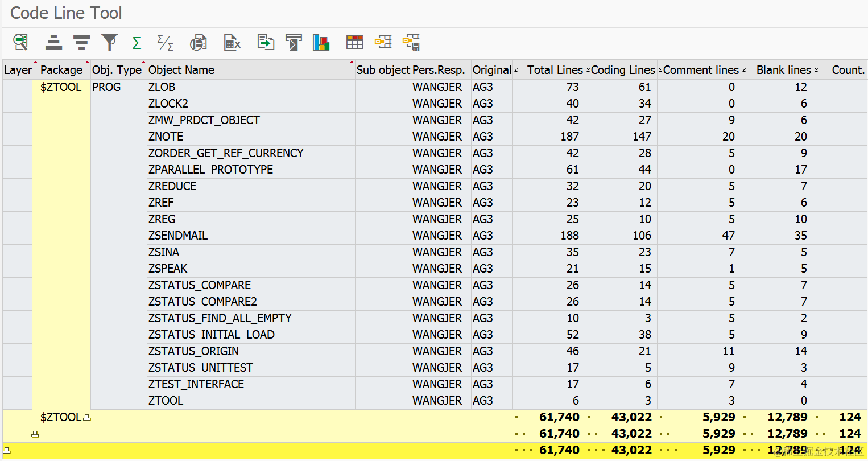
Task: Collapse the grand total row icon
Action: pos(7,450)
